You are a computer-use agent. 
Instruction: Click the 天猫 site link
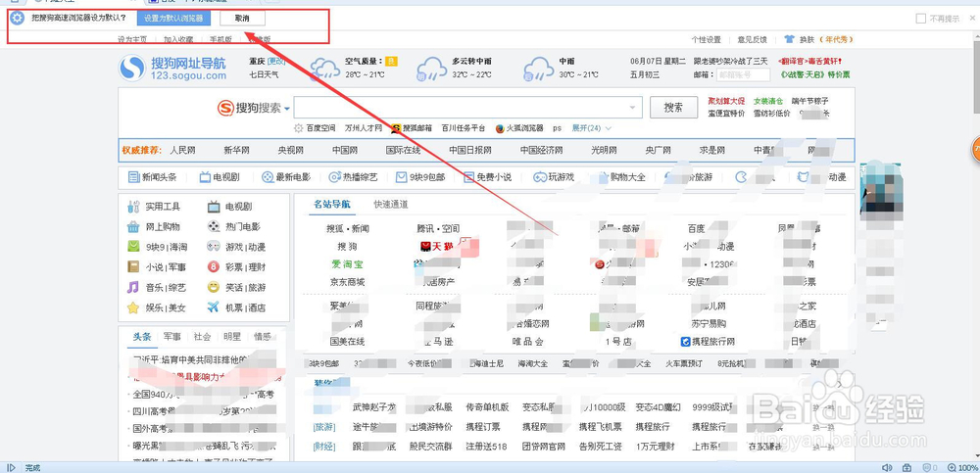point(437,246)
